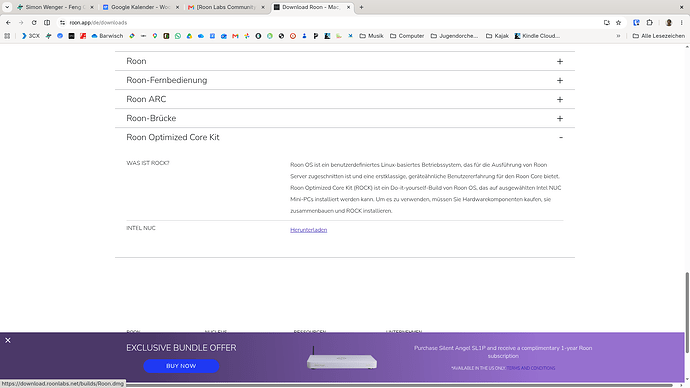
Task: Expand the Roon ARC section
Action: pos(345,99)
